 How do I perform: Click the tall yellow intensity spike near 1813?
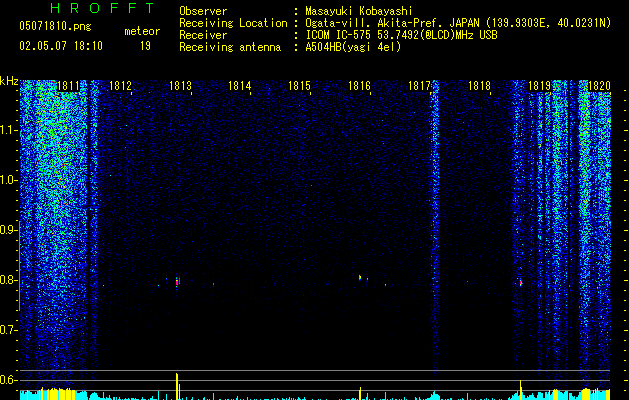pyautogui.click(x=177, y=386)
